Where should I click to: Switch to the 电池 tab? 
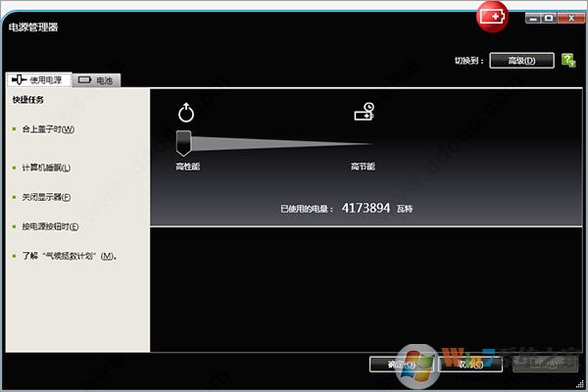click(x=96, y=80)
